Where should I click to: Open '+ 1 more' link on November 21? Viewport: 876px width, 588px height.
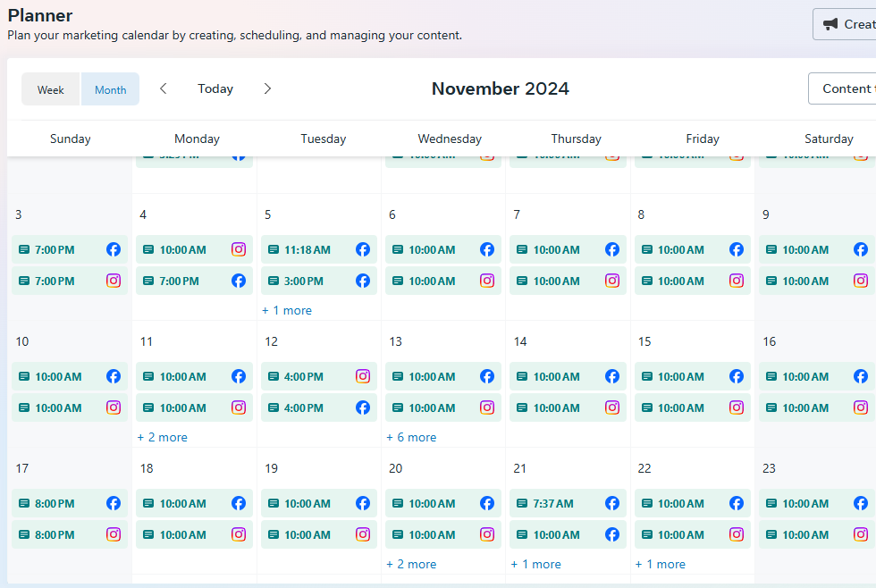click(536, 564)
